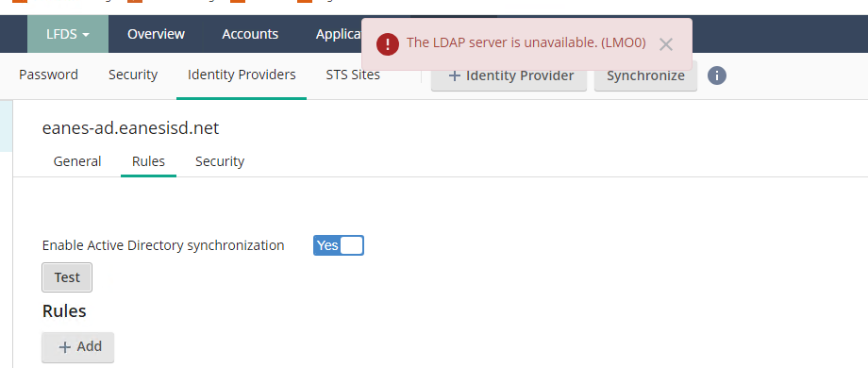
Task: Dismiss the LDAP server unavailable alert
Action: (x=666, y=45)
